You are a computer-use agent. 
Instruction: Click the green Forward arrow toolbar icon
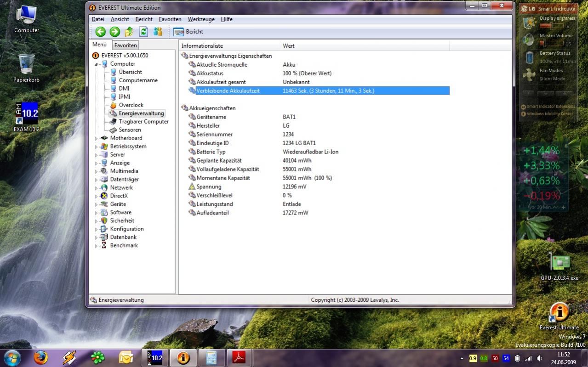pos(115,32)
